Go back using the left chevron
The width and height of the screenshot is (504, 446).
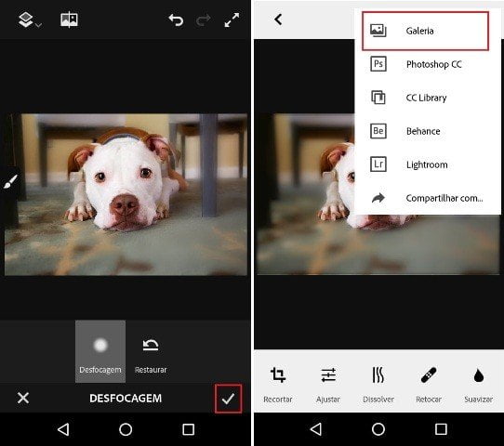pos(278,20)
